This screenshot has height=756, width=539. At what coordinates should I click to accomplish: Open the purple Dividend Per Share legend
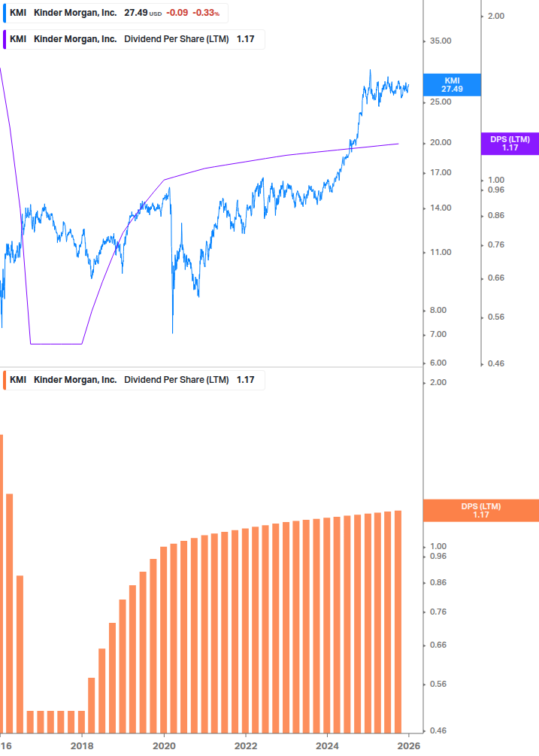click(x=134, y=40)
